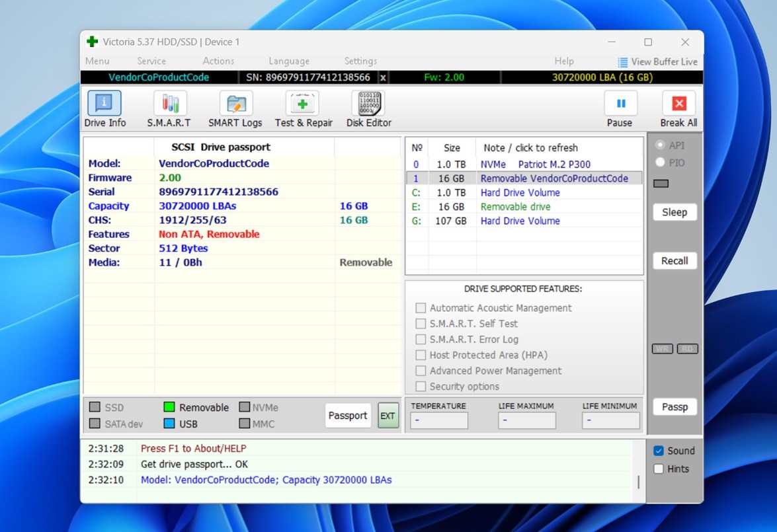The image size is (777, 532).
Task: Click the Sleep button
Action: (x=675, y=212)
